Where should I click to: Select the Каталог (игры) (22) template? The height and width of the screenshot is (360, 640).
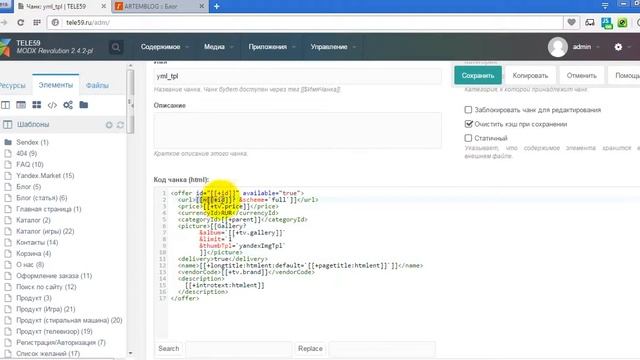click(45, 231)
